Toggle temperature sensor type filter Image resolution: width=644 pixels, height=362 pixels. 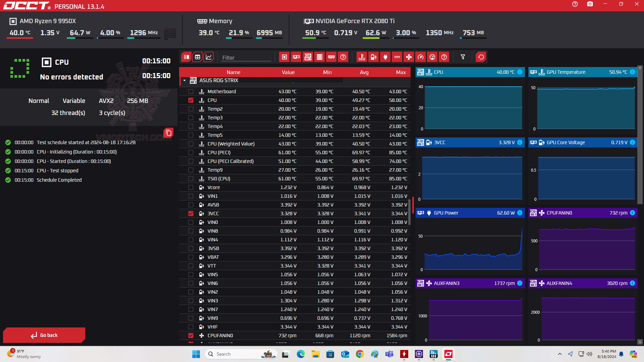pos(362,57)
